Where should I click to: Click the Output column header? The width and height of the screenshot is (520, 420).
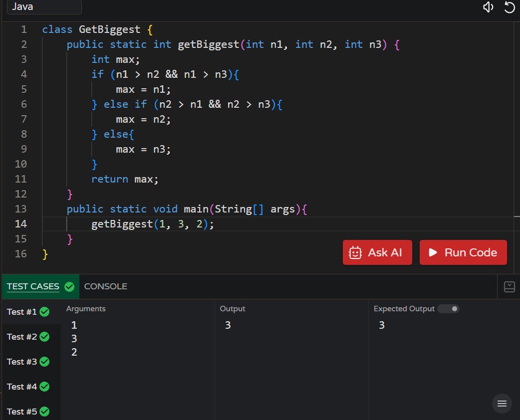coord(233,309)
